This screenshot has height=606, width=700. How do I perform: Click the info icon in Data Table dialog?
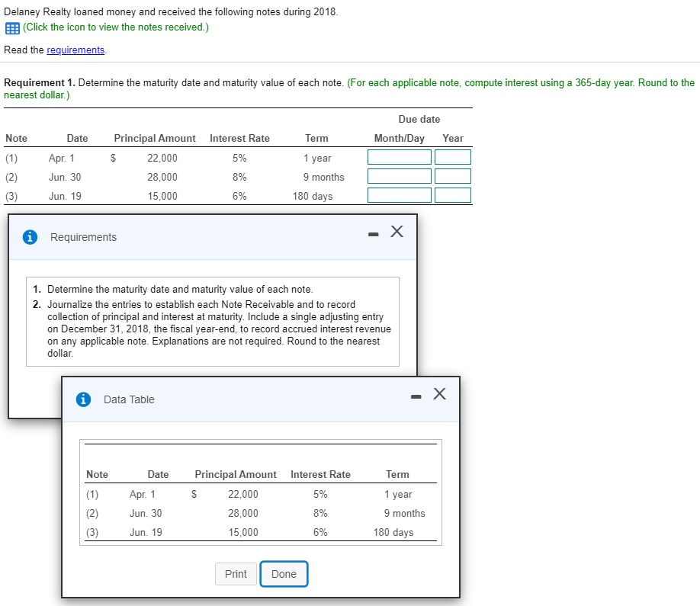click(83, 399)
